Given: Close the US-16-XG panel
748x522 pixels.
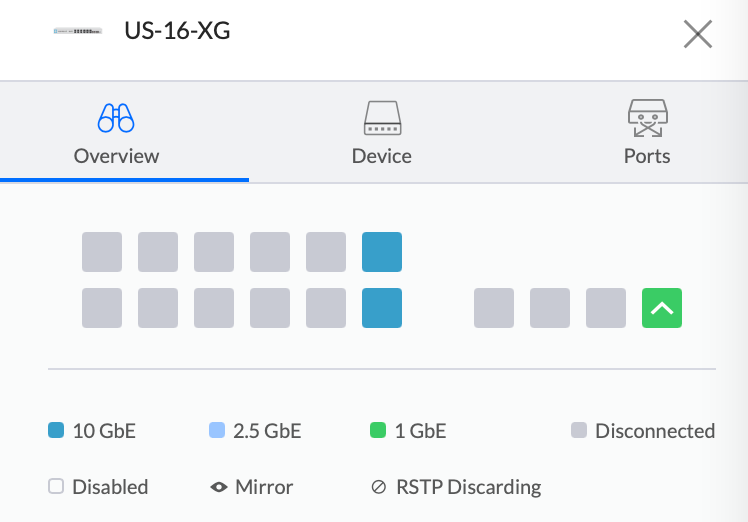Looking at the screenshot, I should coord(697,34).
